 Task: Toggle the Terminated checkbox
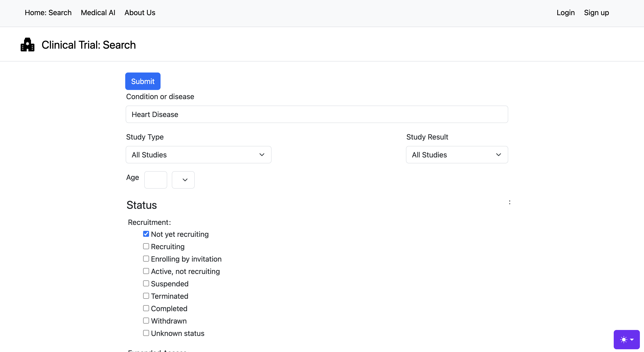click(146, 296)
